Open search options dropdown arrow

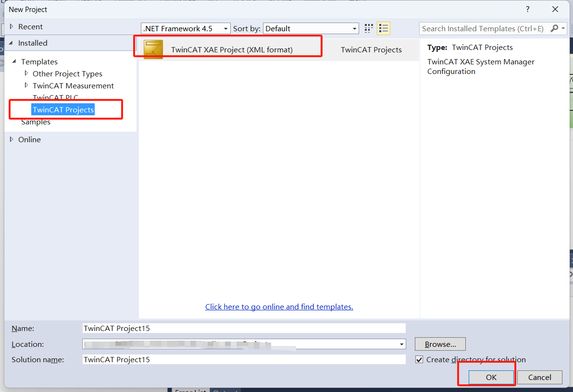(x=563, y=28)
